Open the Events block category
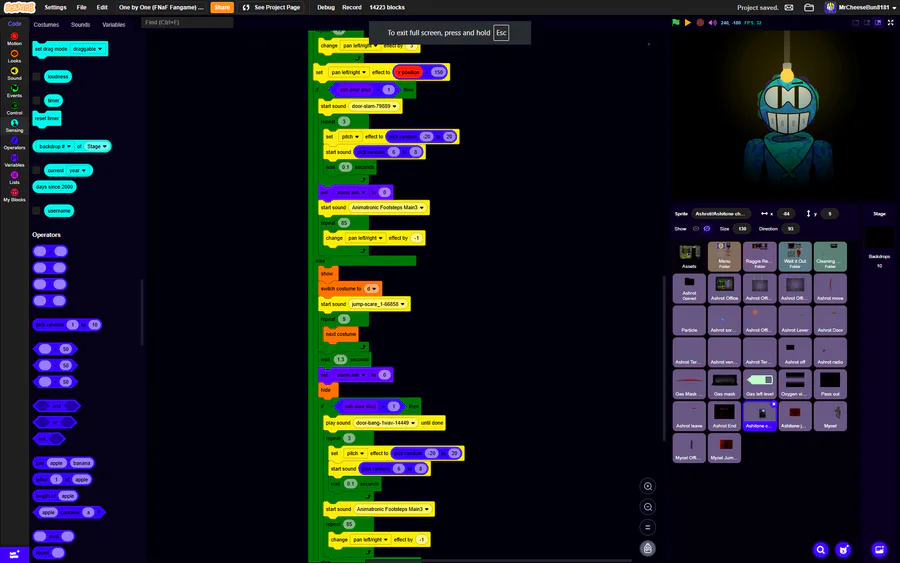Viewport: 900px width, 563px height. pyautogui.click(x=14, y=91)
